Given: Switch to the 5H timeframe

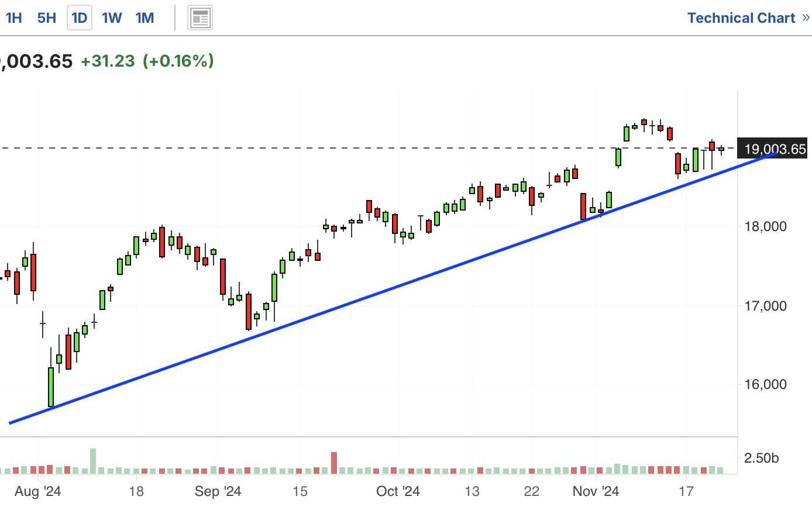Looking at the screenshot, I should 47,18.
